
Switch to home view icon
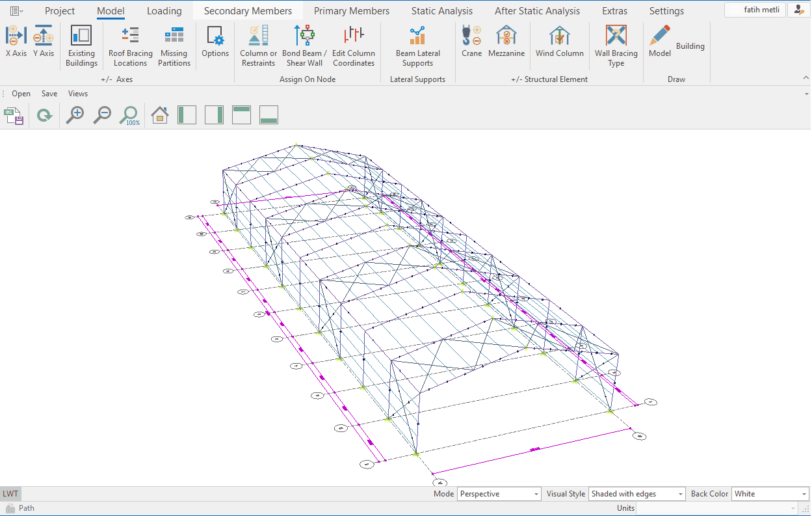[x=159, y=116]
